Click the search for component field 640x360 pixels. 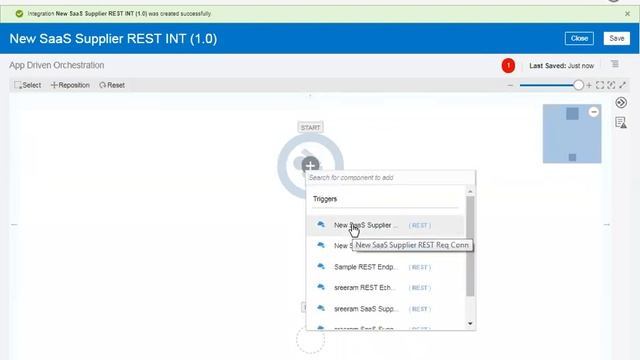pos(391,178)
